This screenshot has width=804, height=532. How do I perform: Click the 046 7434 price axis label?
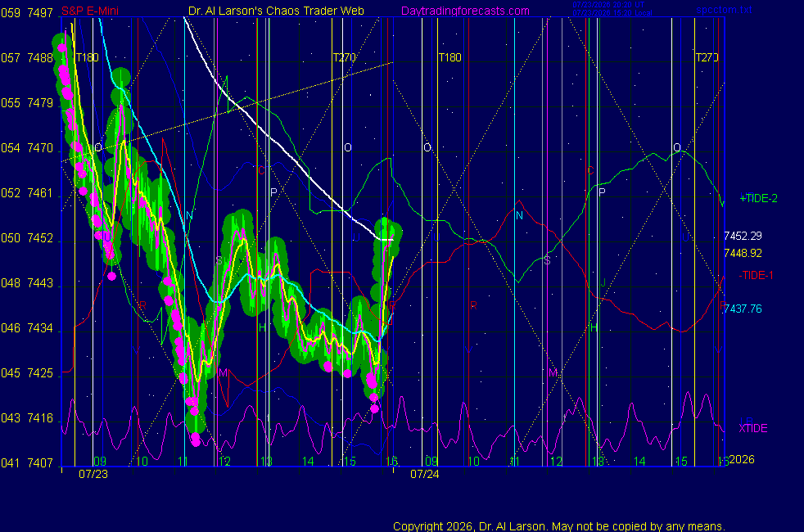[27, 328]
